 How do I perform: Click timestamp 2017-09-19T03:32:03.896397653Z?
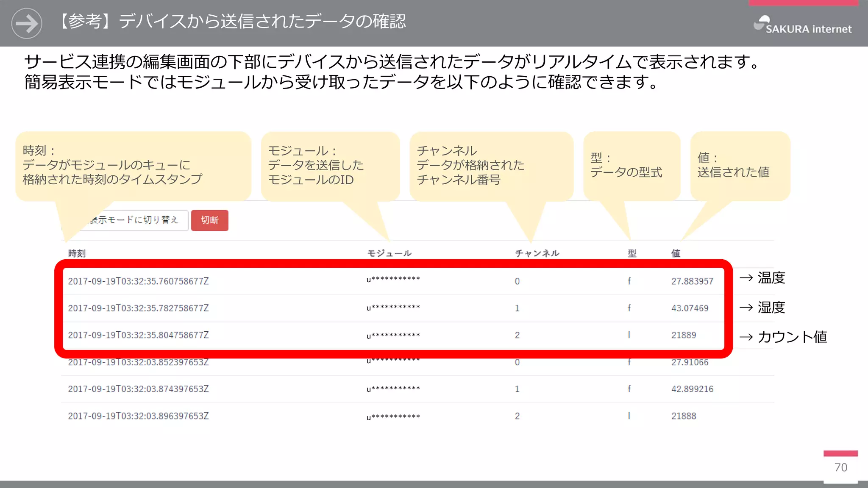[138, 416]
